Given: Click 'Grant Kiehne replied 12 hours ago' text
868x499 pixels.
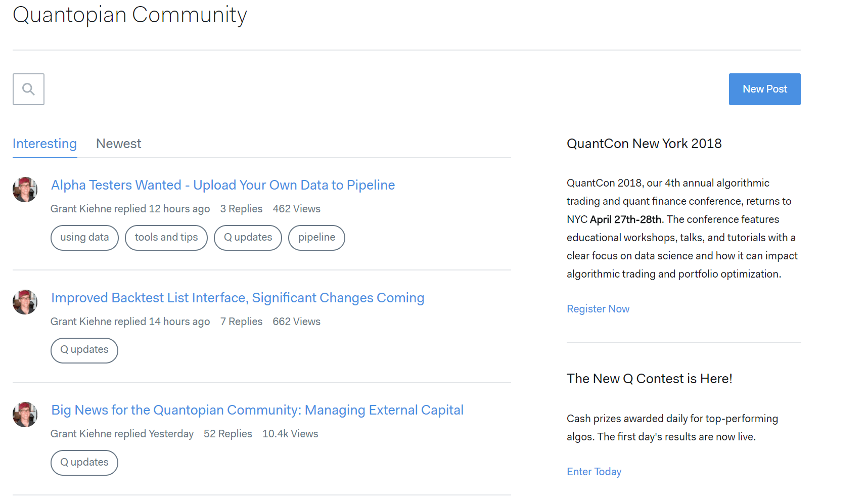Looking at the screenshot, I should tap(130, 209).
